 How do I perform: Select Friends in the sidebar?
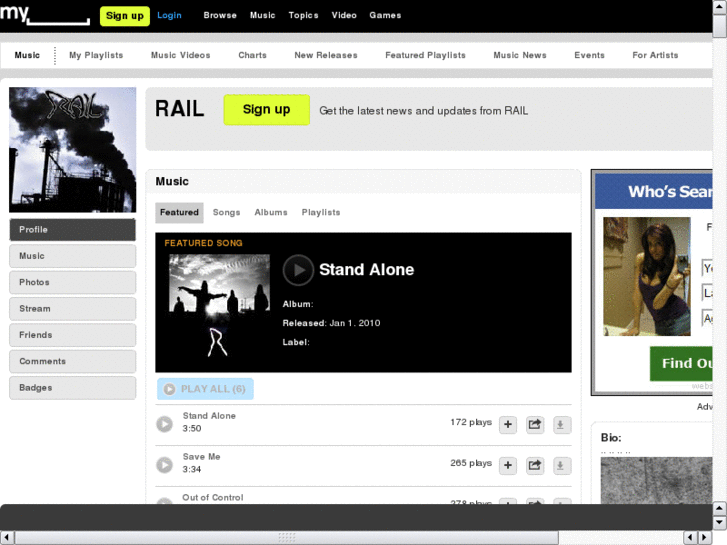pyautogui.click(x=72, y=335)
